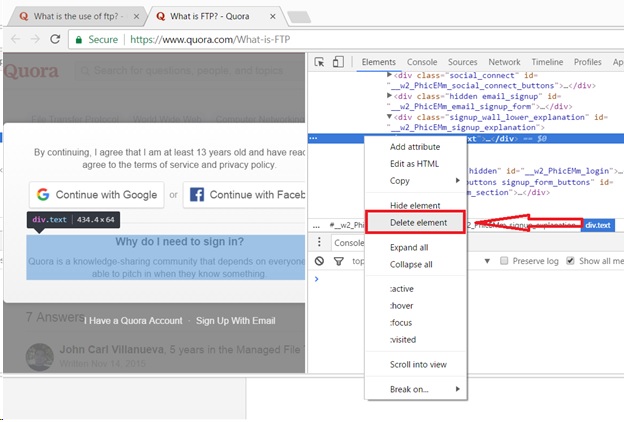This screenshot has height=422, width=624.
Task: Select the 'What is the use of ftp?' browser tab
Action: [x=78, y=16]
